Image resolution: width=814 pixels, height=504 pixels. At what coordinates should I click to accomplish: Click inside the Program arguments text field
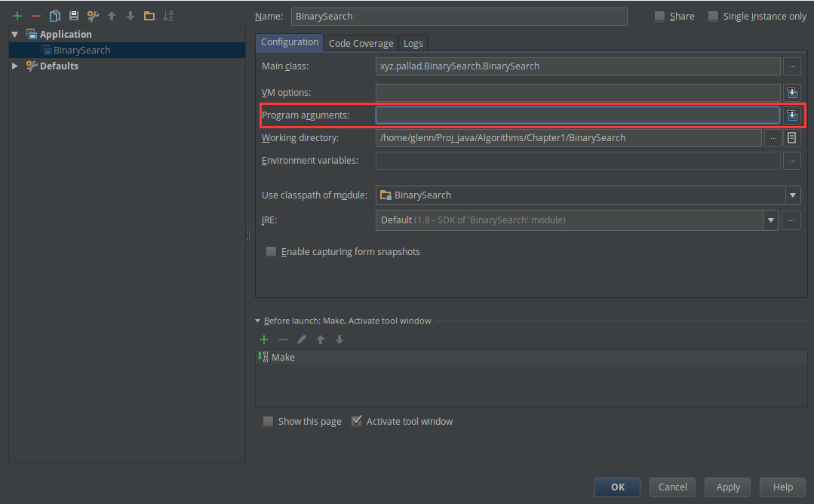(x=577, y=115)
